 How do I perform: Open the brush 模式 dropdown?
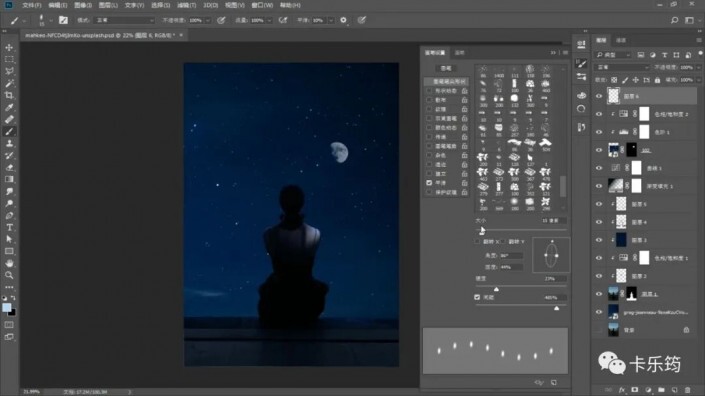pos(124,20)
